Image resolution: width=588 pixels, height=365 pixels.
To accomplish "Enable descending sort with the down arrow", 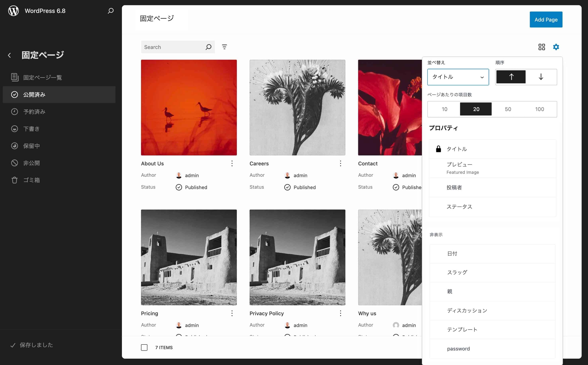I will (x=541, y=77).
